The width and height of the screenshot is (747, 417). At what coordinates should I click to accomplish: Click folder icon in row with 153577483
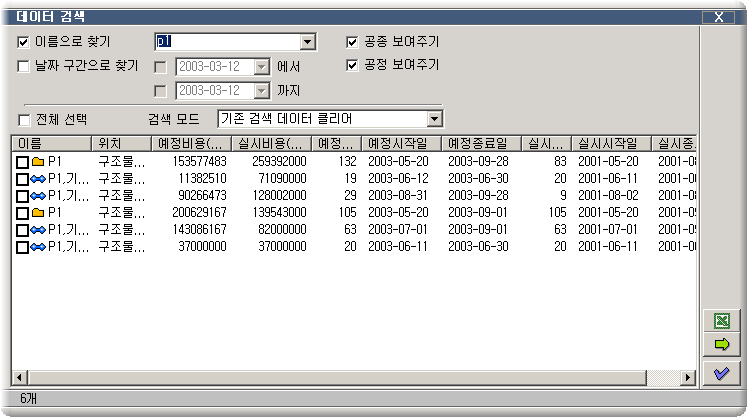click(38, 161)
